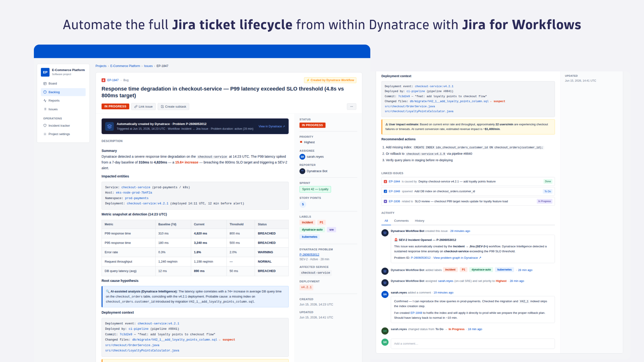Open Board in the sidebar

coord(63,83)
